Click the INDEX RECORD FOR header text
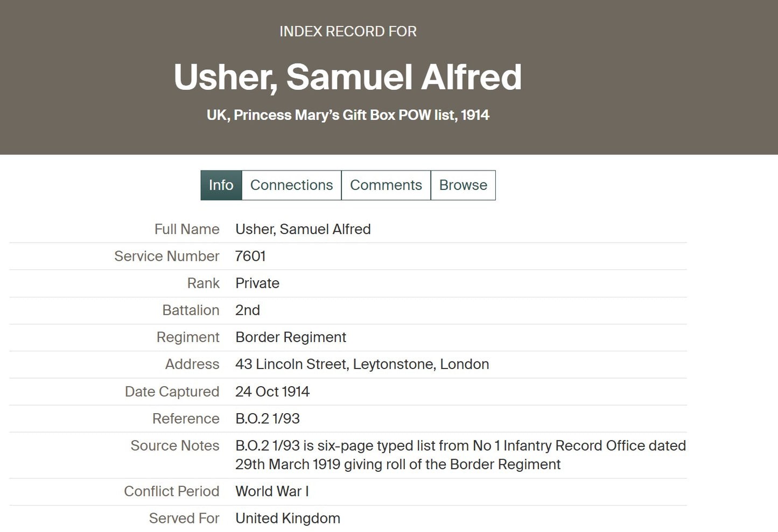Viewport: 778px width, 532px height. click(x=348, y=32)
